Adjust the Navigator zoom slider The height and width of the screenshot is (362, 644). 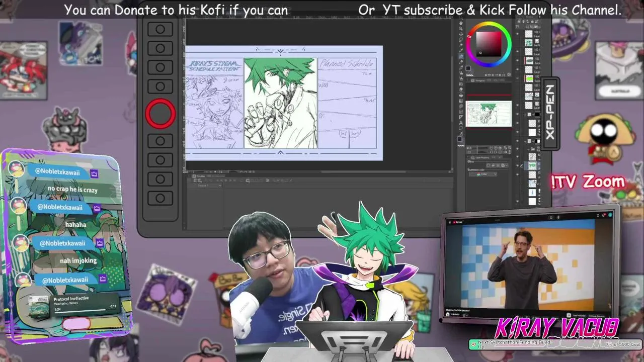pos(480,147)
